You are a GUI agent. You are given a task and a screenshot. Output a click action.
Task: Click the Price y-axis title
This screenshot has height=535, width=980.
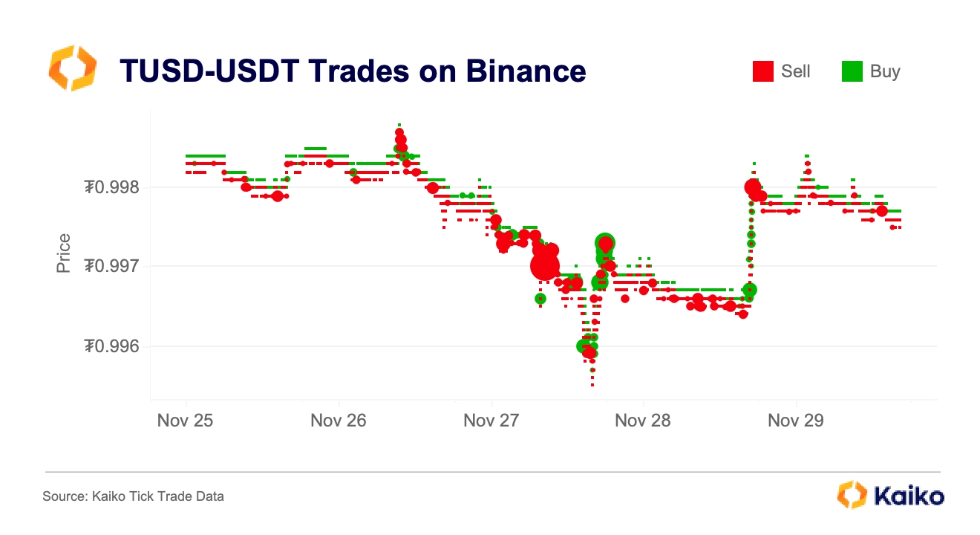click(x=64, y=253)
